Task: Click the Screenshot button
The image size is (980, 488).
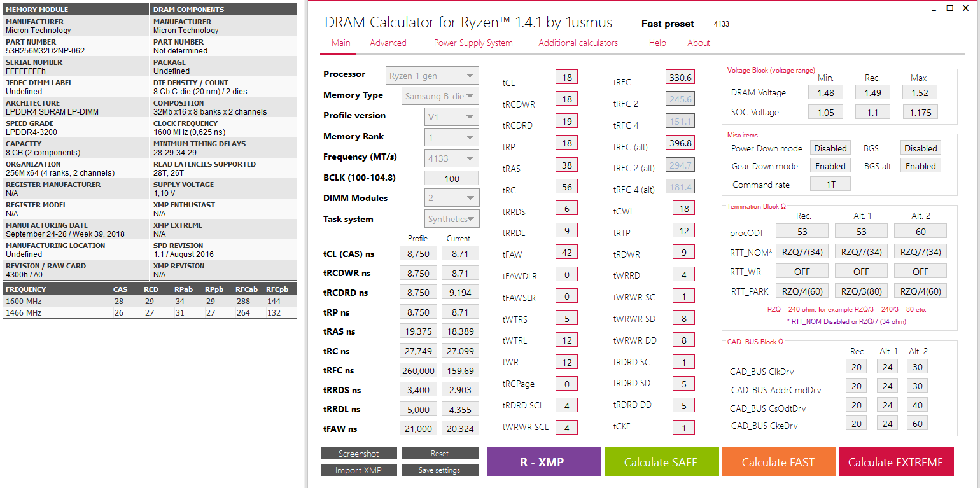Action: point(359,454)
